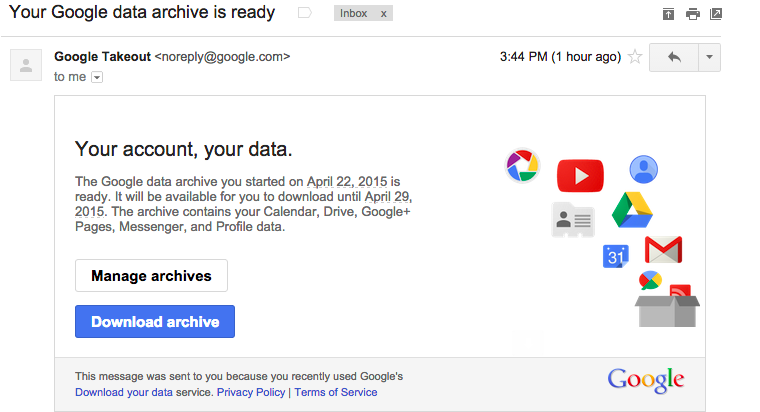The width and height of the screenshot is (760, 412).
Task: Click the Picasa pinwheel icon
Action: coord(522,166)
